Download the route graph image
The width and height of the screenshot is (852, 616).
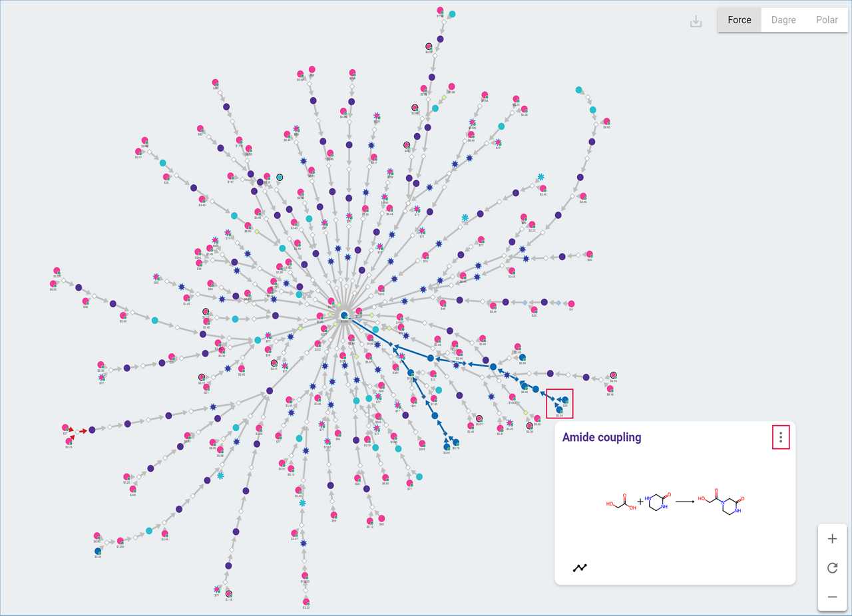(x=696, y=22)
